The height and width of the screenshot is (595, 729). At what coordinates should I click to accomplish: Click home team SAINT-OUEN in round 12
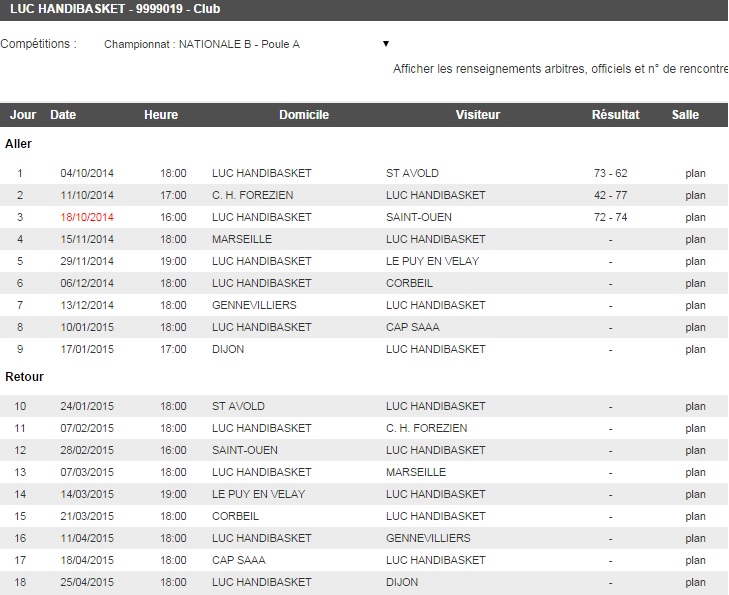[x=245, y=450]
